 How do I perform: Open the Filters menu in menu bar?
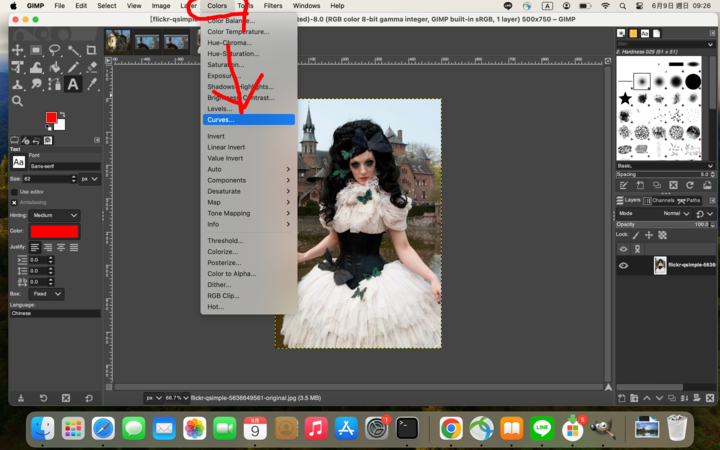(x=273, y=6)
